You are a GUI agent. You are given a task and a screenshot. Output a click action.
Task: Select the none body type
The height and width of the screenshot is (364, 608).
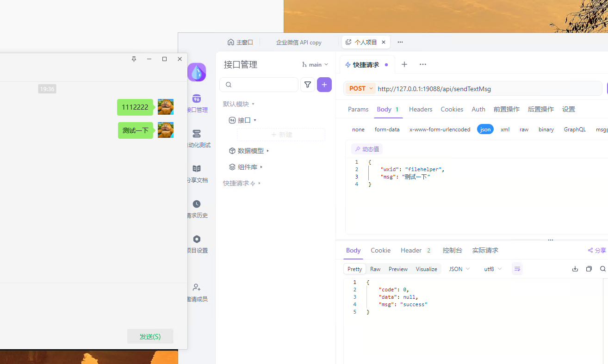coord(358,130)
